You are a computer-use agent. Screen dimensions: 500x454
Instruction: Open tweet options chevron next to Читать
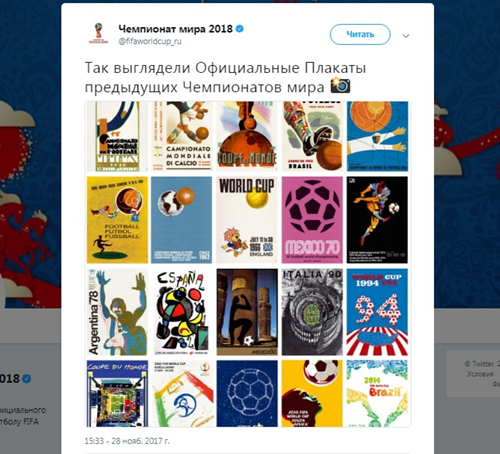pos(406,36)
